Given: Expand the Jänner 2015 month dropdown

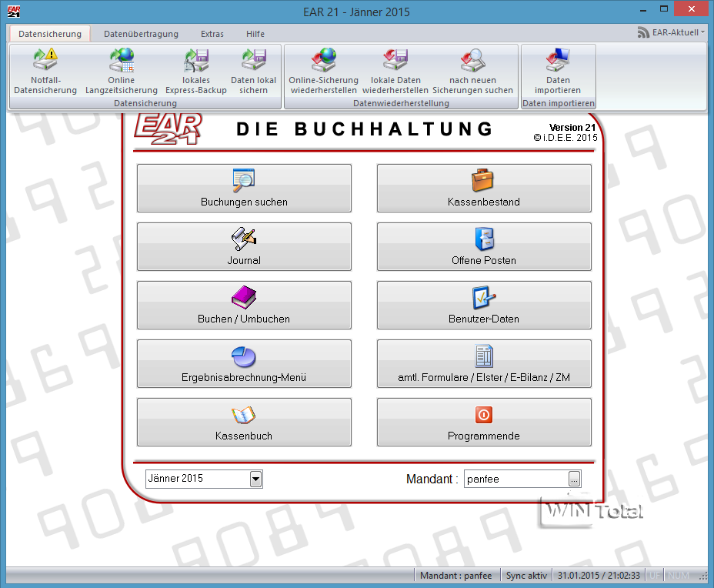Looking at the screenshot, I should pos(256,479).
